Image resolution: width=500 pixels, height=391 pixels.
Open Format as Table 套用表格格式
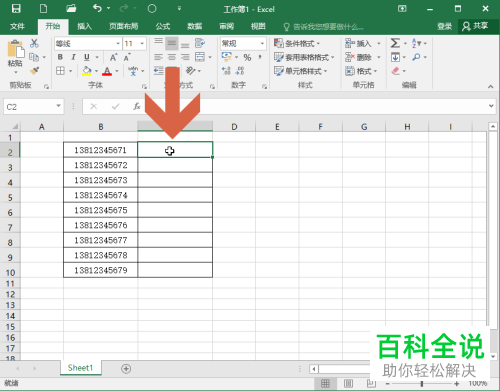[x=304, y=57]
